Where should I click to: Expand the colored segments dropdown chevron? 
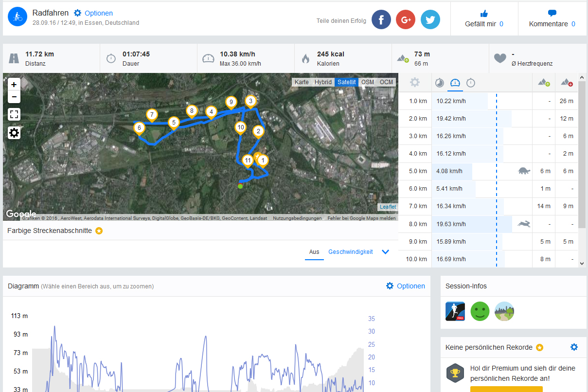pyautogui.click(x=386, y=252)
